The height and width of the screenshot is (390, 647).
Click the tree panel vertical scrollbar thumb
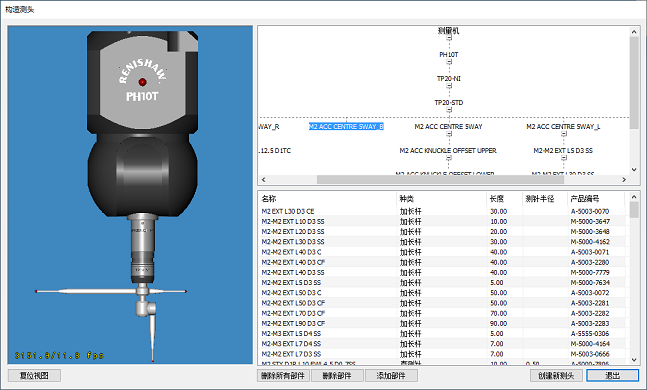click(634, 83)
